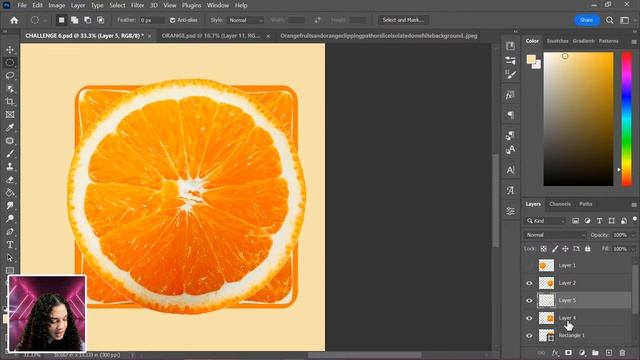Open the Opacity dropdown arrow
This screenshot has height=360, width=640.
tap(633, 235)
